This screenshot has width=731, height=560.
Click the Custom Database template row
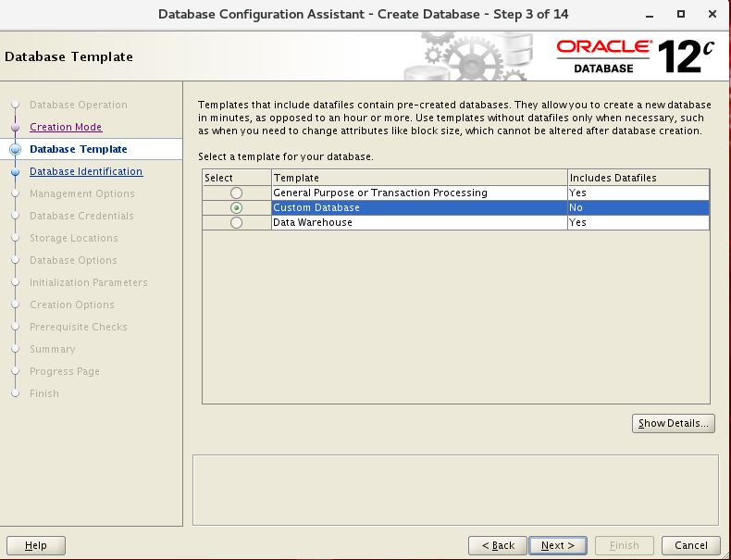click(456, 207)
